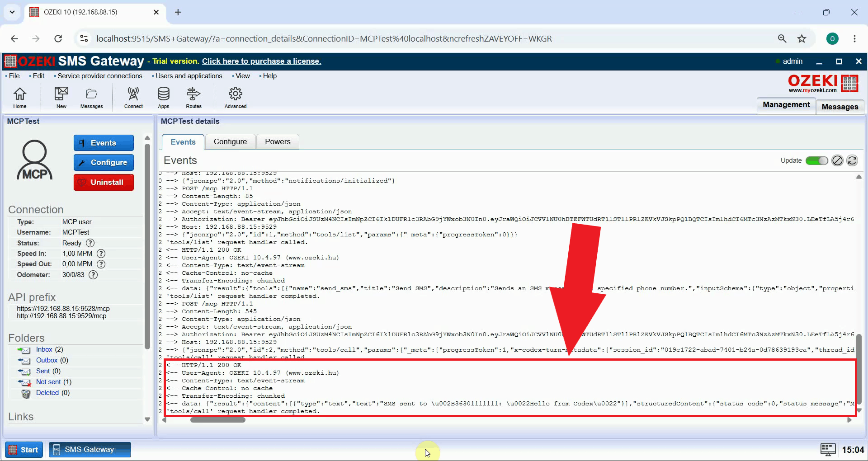Click the blue Events button

pyautogui.click(x=104, y=143)
